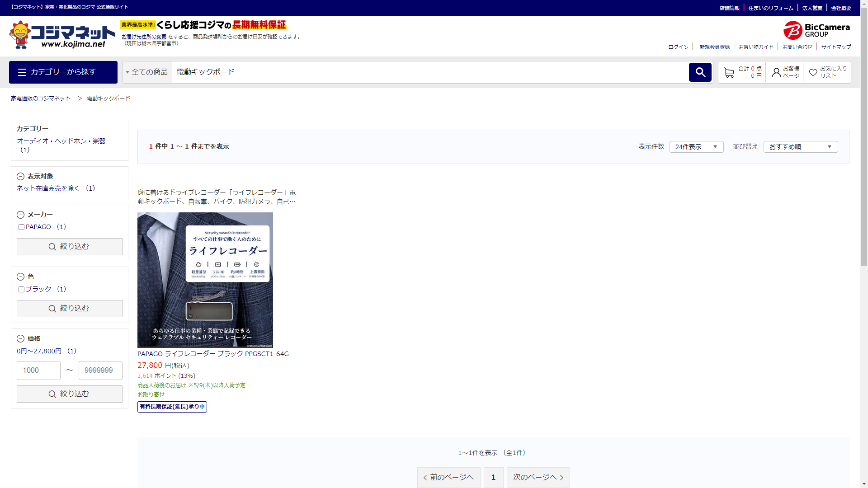The width and height of the screenshot is (868, 488).
Task: Open the customer page person icon
Action: [x=776, y=72]
